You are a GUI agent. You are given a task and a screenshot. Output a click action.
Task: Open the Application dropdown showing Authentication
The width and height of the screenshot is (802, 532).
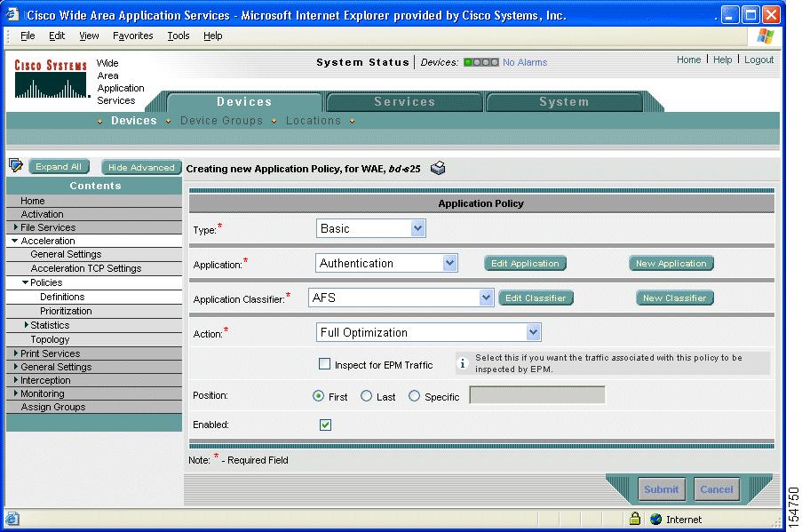[386, 263]
